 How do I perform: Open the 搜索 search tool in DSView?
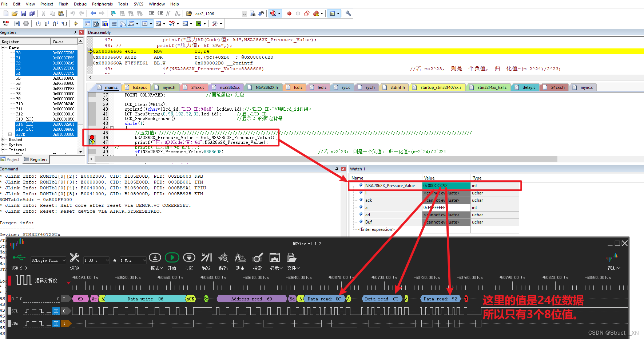(257, 257)
